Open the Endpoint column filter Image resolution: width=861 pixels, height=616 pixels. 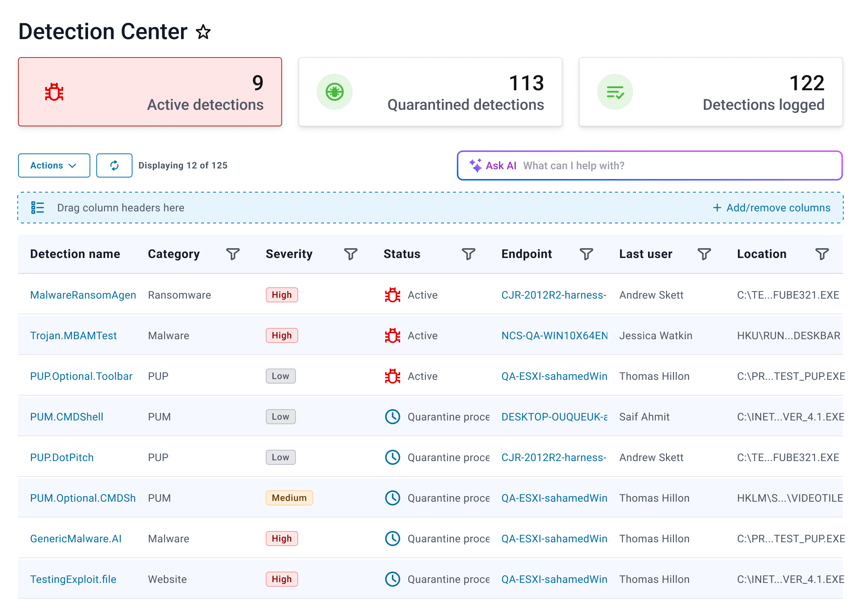586,254
